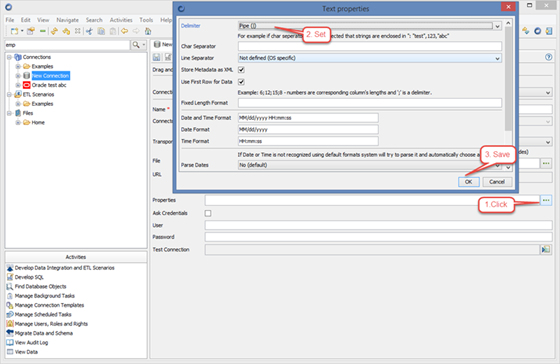Click the Connections root node icon

[x=18, y=57]
